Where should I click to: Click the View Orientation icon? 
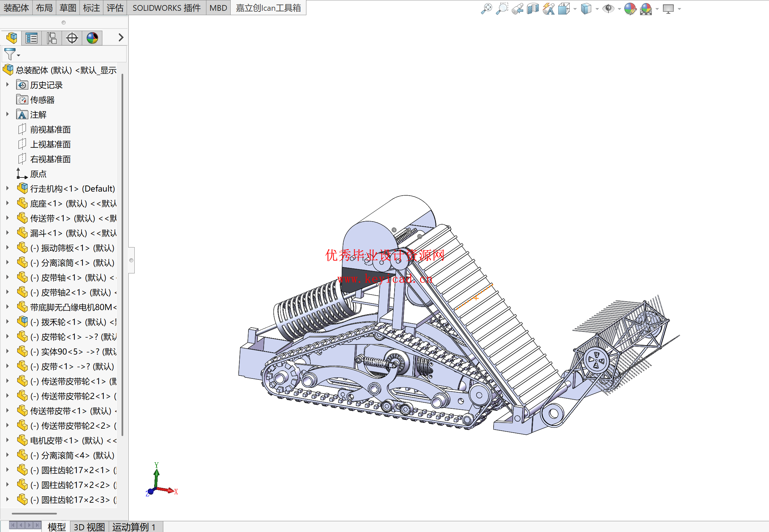click(564, 9)
